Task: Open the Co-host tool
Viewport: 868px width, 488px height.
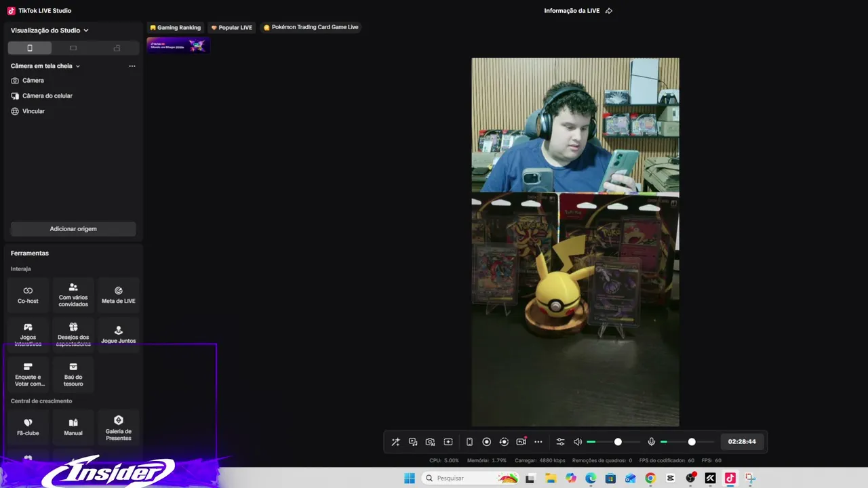Action: click(x=28, y=295)
